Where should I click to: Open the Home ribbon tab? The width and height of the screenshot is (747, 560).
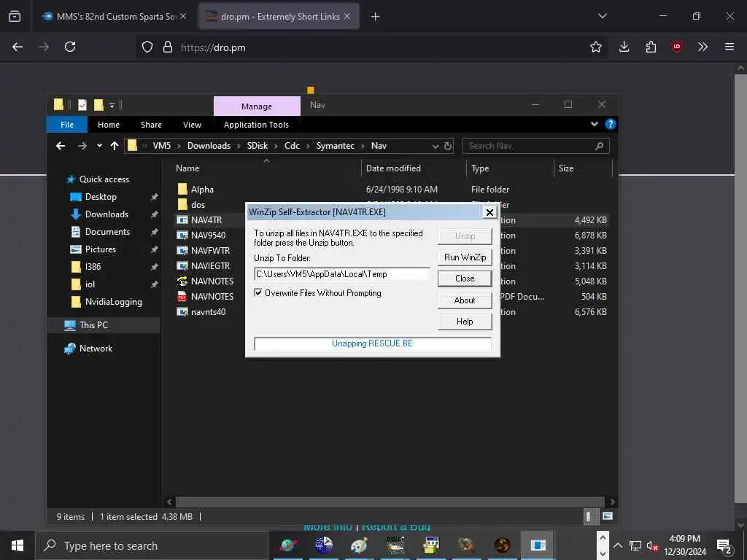tap(109, 125)
